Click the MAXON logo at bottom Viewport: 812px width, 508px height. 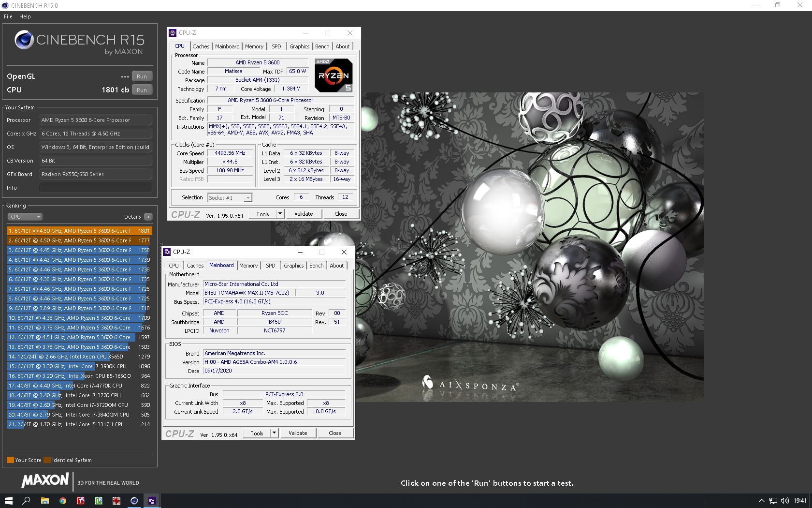pyautogui.click(x=45, y=480)
